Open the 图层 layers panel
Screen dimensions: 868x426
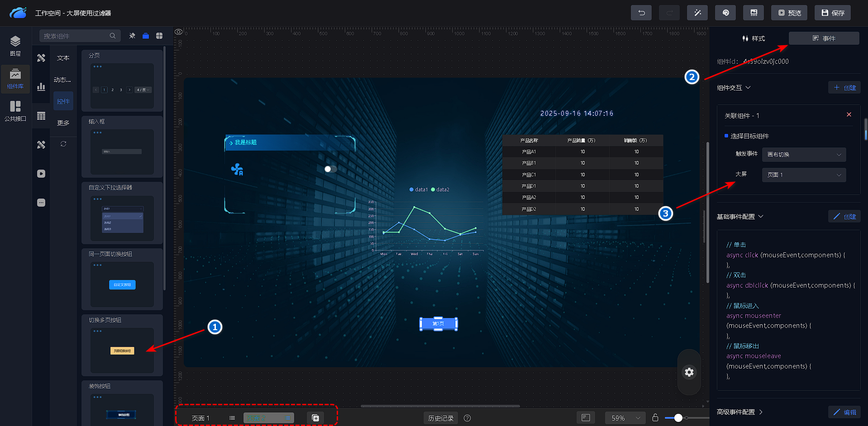[x=15, y=46]
